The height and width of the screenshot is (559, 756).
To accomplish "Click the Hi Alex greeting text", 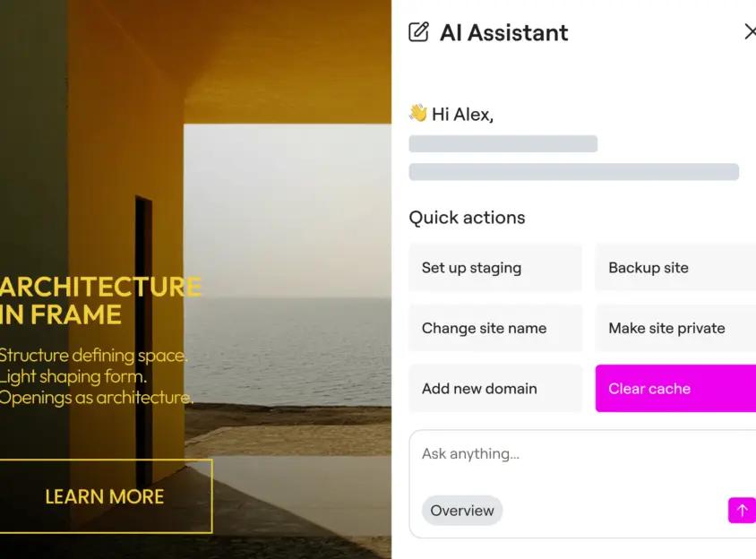I will click(462, 114).
